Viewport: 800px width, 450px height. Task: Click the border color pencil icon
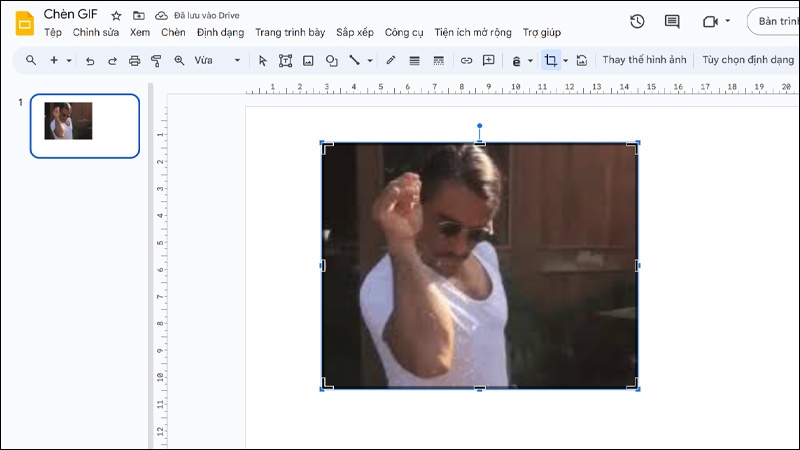pyautogui.click(x=391, y=60)
